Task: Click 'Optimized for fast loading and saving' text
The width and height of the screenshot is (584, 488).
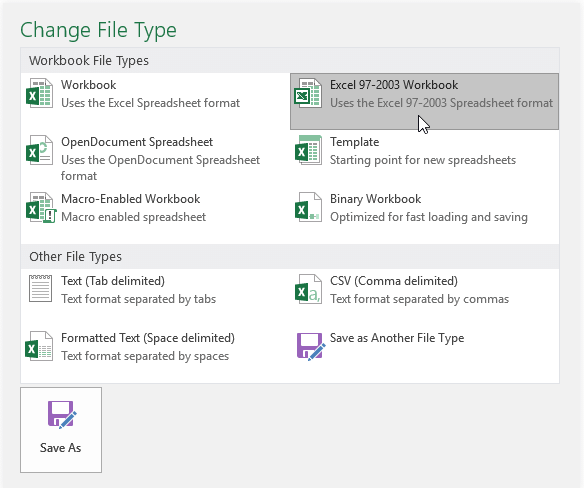Action: coord(429,217)
